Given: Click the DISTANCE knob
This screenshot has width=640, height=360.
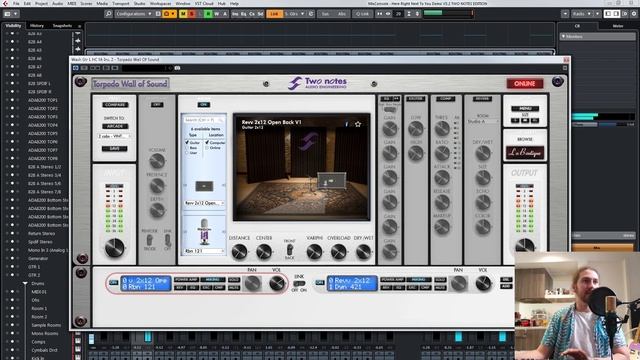Looking at the screenshot, I should pyautogui.click(x=239, y=252).
